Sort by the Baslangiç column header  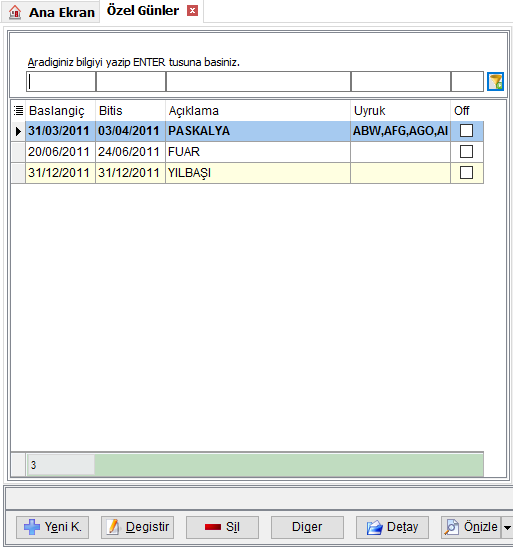57,111
